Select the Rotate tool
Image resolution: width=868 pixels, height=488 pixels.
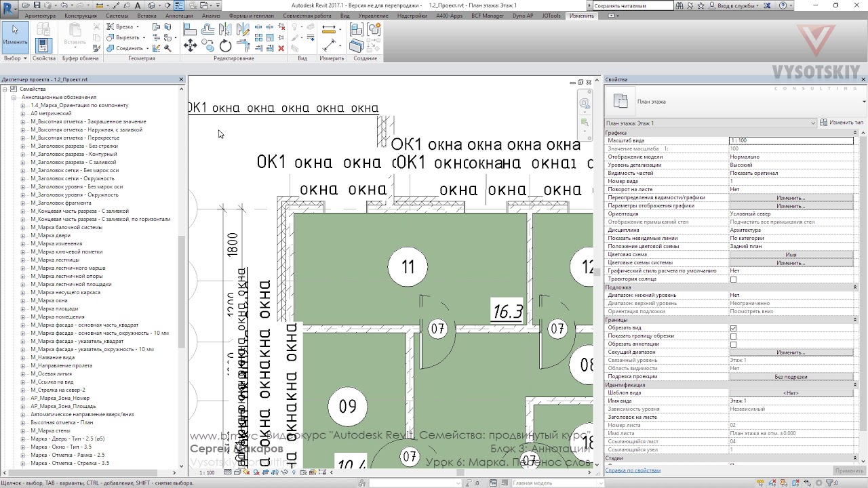[225, 45]
